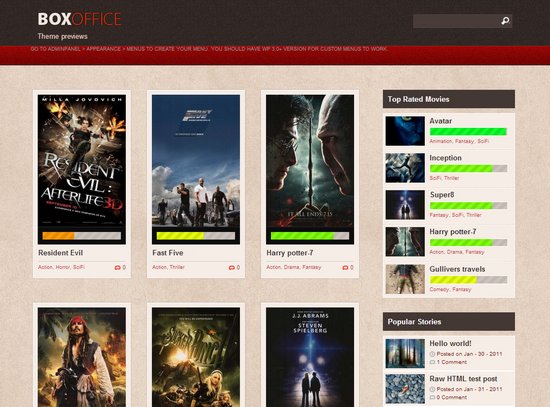Click 1 Comment under Hello world!
Screen dimensions: 550x407
(x=452, y=362)
